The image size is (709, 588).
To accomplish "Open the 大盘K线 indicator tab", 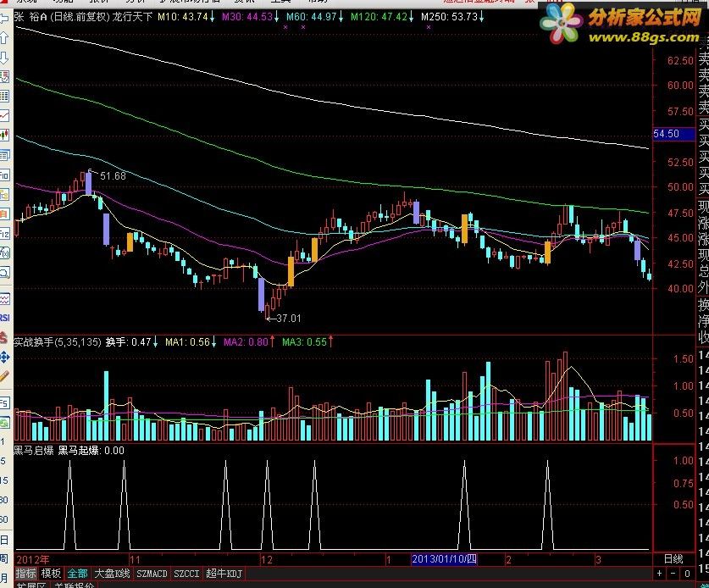I will pos(112,574).
